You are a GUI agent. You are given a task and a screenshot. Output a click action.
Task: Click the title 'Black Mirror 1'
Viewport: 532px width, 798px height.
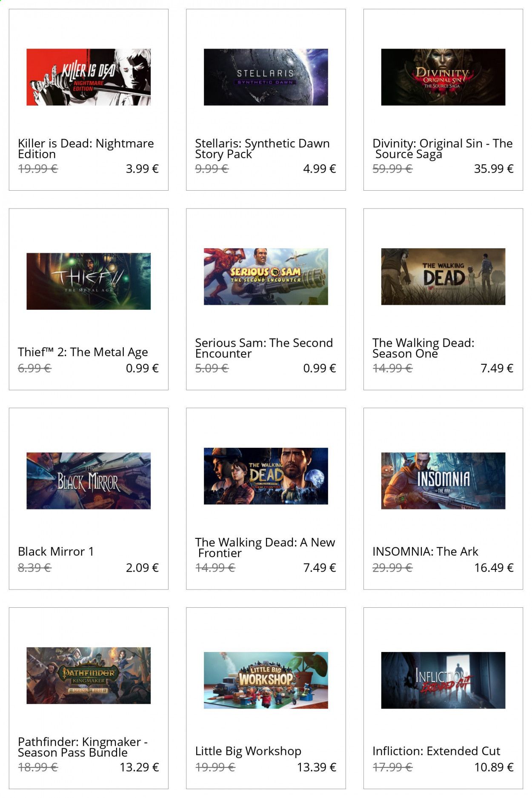[x=56, y=552]
